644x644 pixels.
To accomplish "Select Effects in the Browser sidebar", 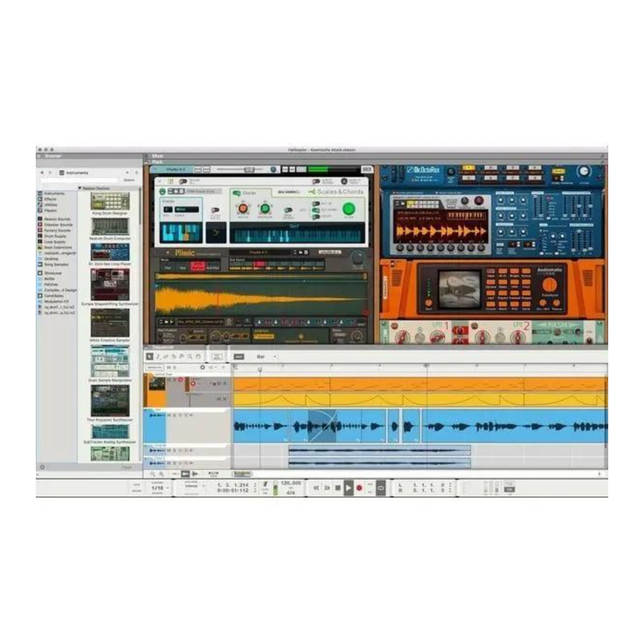I will (x=51, y=199).
